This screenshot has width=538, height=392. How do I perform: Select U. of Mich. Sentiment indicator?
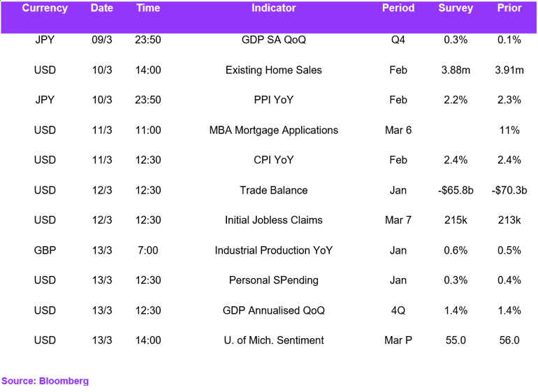273,340
